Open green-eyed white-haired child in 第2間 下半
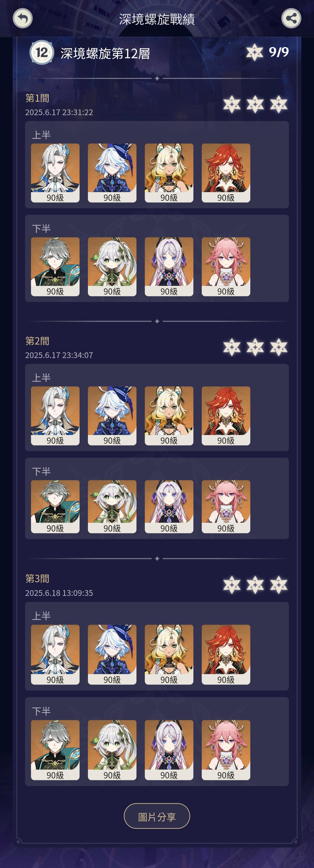This screenshot has height=868, width=314. (x=112, y=506)
